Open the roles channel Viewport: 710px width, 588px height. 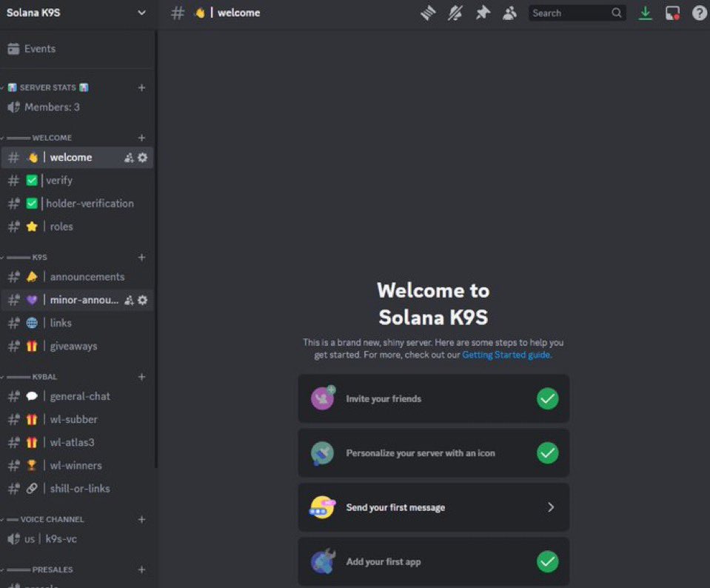coord(77,227)
